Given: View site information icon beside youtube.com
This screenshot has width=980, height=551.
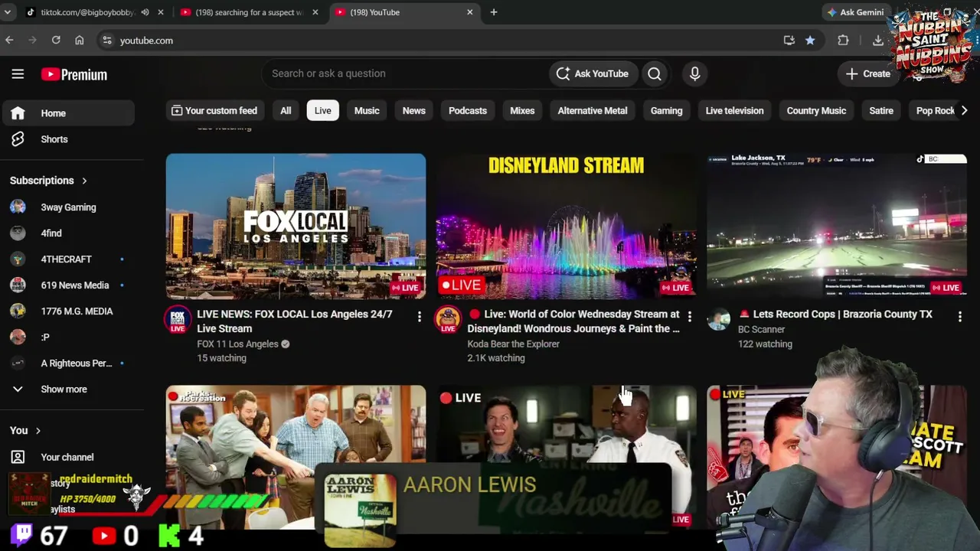Looking at the screenshot, I should pyautogui.click(x=107, y=41).
